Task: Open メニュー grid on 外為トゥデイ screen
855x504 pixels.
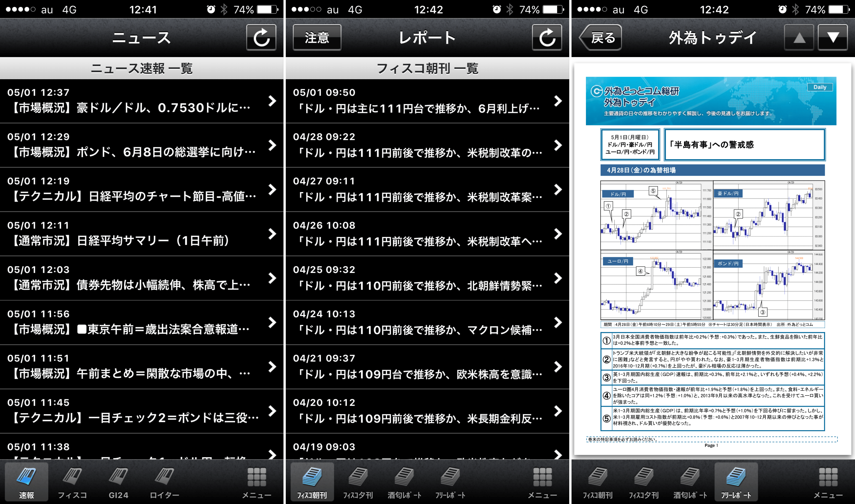Action: pyautogui.click(x=828, y=482)
